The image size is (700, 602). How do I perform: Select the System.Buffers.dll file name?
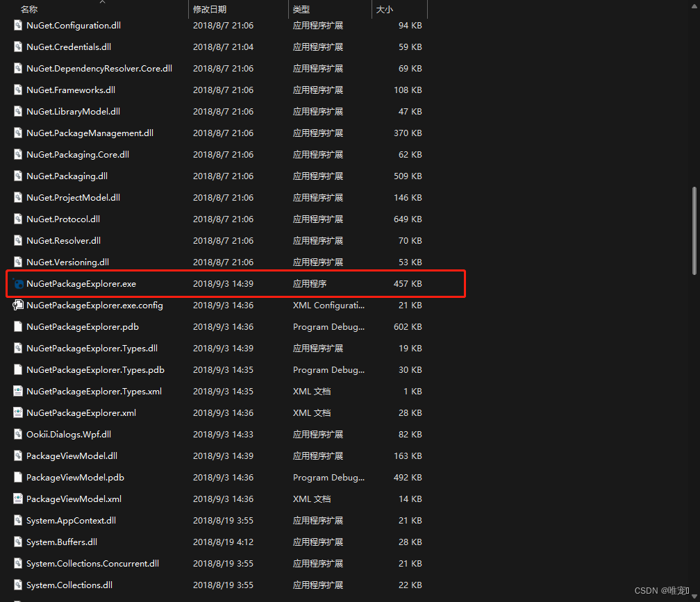click(x=62, y=542)
